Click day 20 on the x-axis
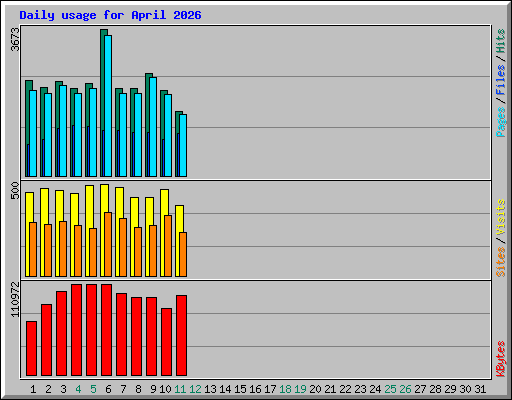Screen dimensions: 512x400 (x=315, y=389)
